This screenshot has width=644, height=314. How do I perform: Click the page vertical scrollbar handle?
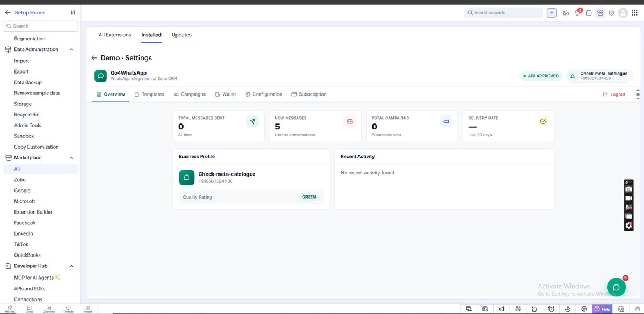pos(638,94)
